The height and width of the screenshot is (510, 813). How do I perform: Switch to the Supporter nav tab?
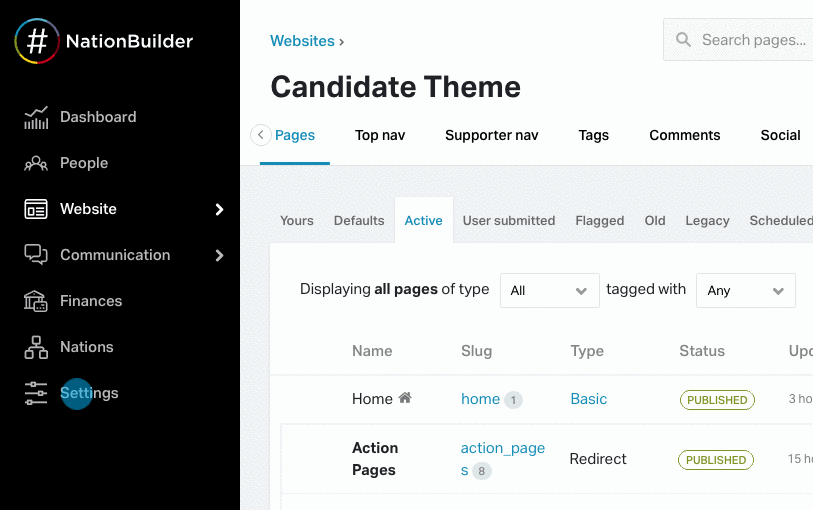coord(491,135)
